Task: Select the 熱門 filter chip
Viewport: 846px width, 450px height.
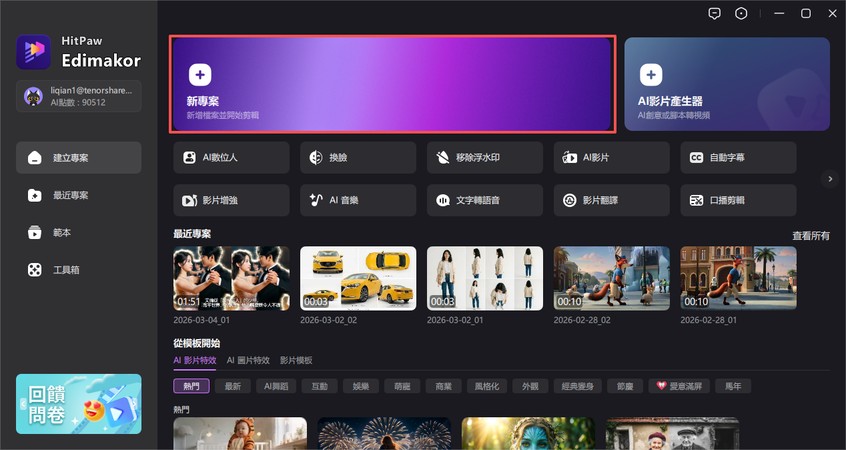Action: click(191, 386)
